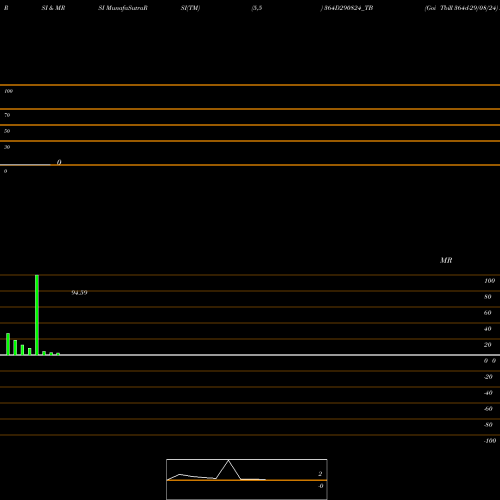The width and height of the screenshot is (500, 500).
Task: Click the '364D290824_TB' symbol text
Action: 349,8
